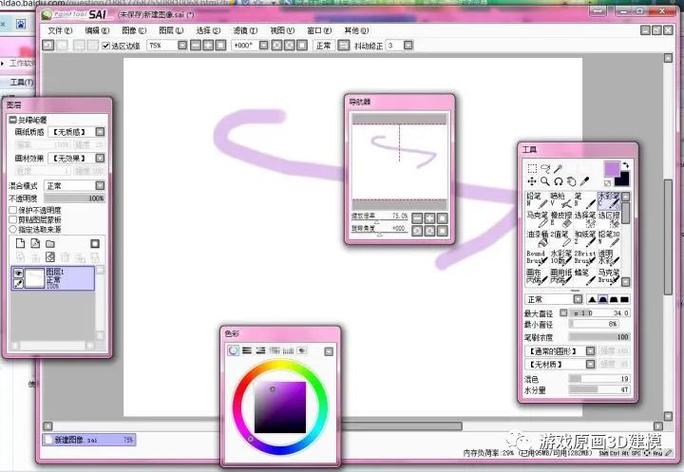Create a new layer in layer panel
684x472 pixels.
(21, 243)
